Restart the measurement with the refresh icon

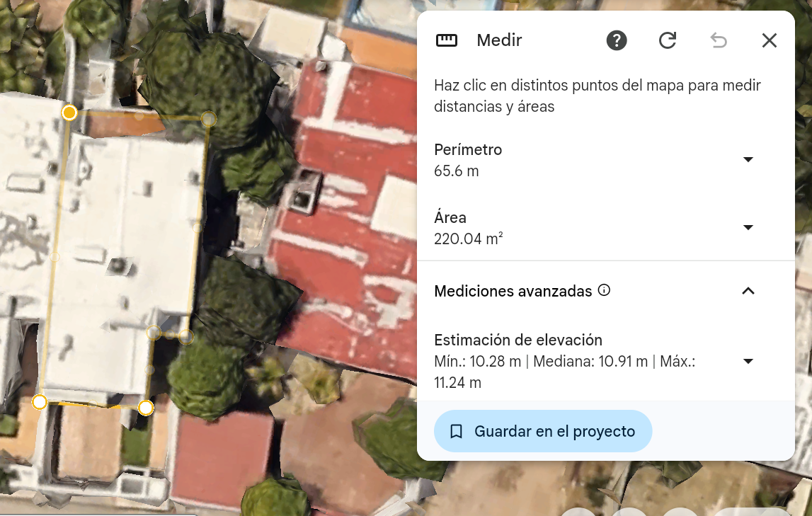668,40
